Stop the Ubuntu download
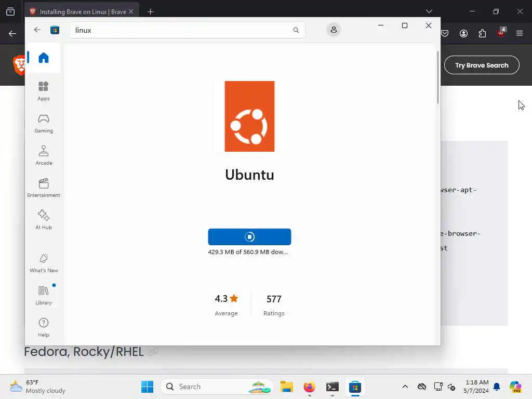The height and width of the screenshot is (399, 532). coord(249,237)
